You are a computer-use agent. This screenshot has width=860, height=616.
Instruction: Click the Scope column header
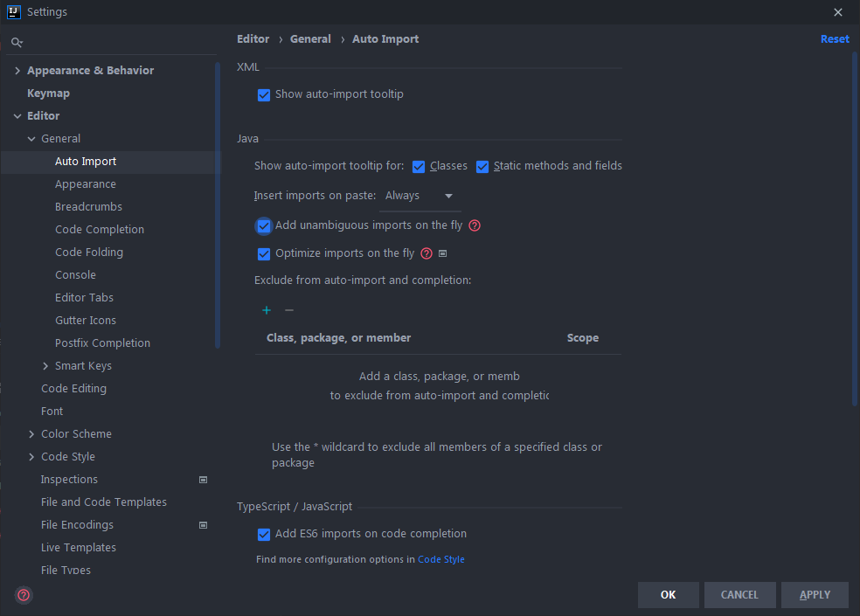[x=582, y=338]
